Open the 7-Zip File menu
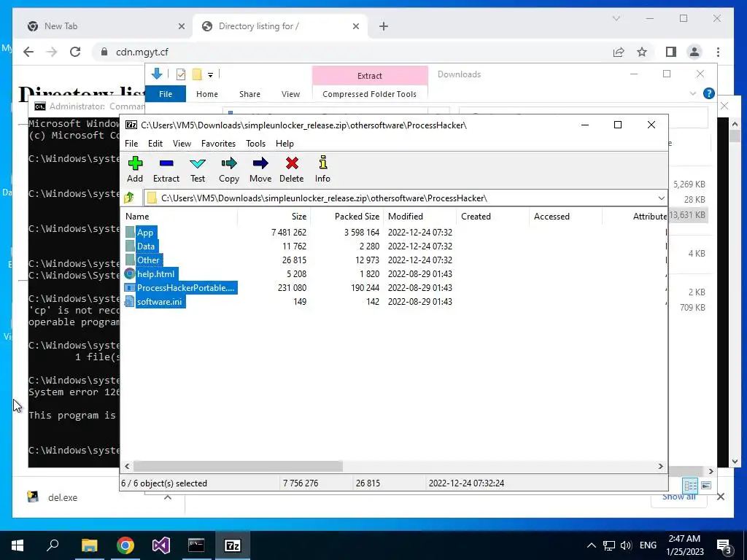 [131, 144]
